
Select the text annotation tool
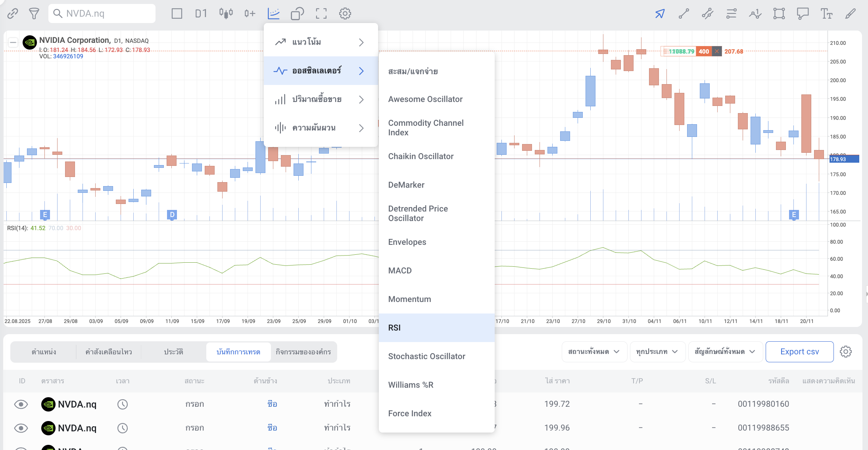point(826,14)
